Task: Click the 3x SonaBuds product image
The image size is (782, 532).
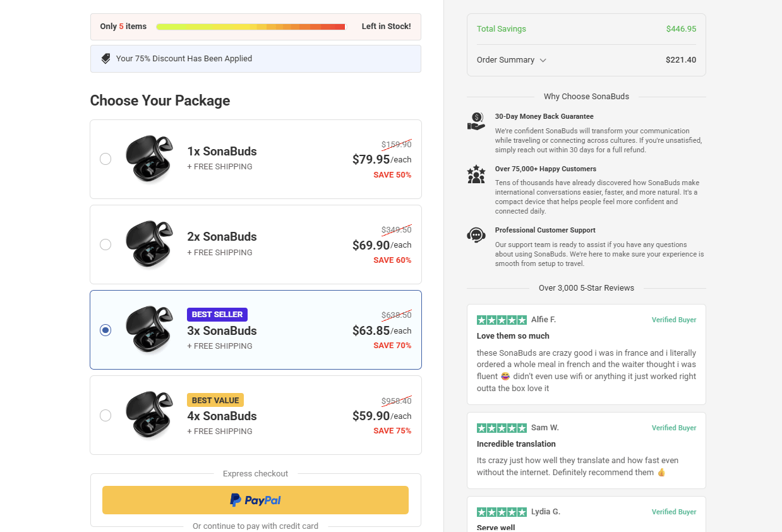Action: pyautogui.click(x=148, y=330)
